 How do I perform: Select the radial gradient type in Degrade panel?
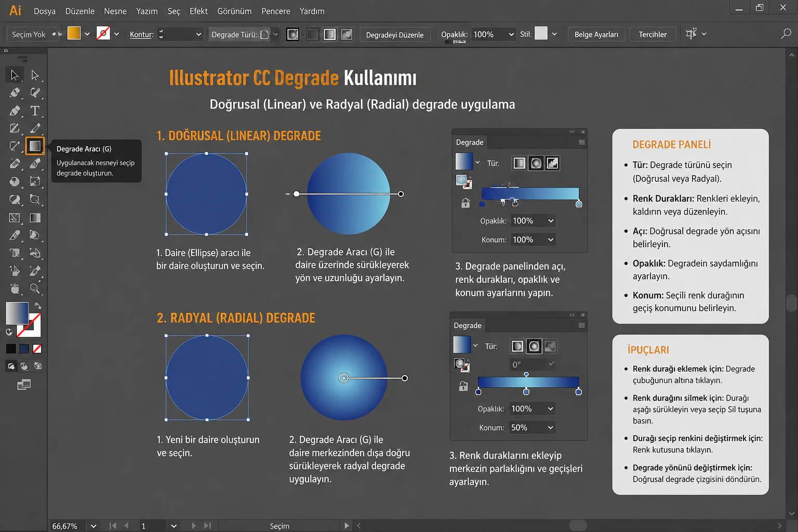pos(536,163)
